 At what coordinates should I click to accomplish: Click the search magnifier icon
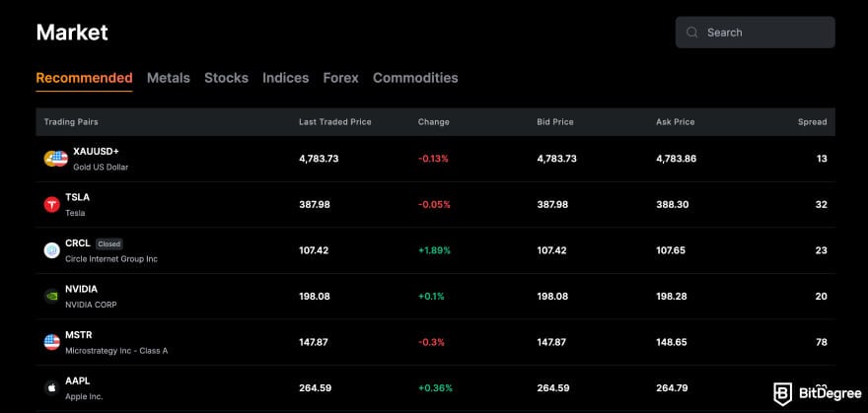[691, 33]
